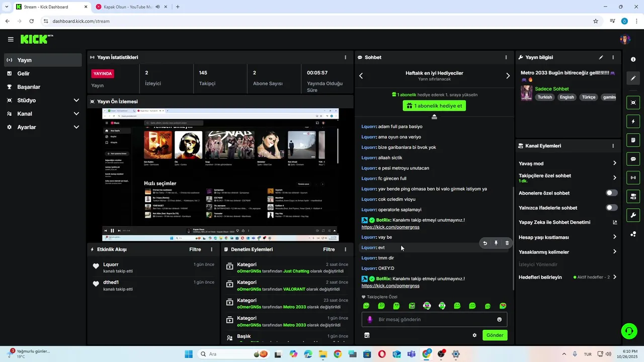Delete the hovered chat message
Viewport: 644px width, 362px height.
tap(507, 243)
